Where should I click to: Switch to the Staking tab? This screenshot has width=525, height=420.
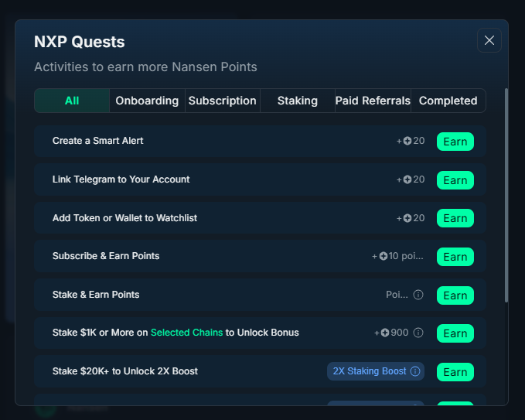pos(298,101)
